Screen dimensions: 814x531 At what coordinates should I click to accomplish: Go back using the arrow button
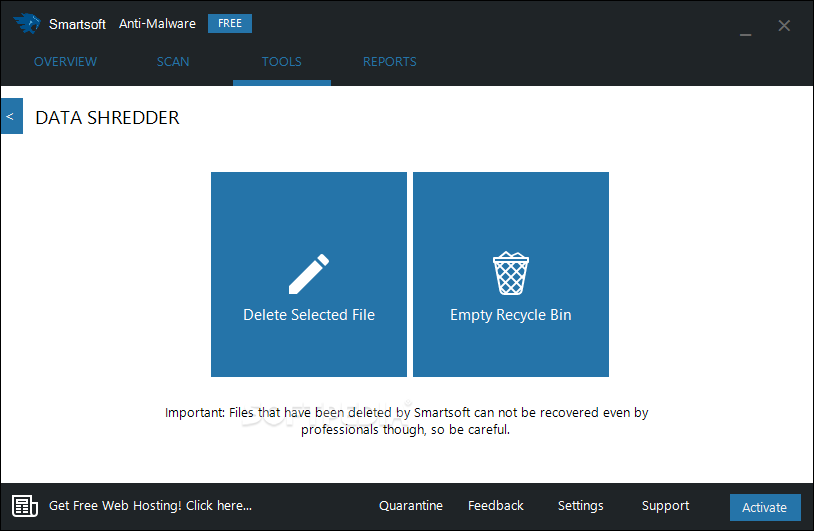click(11, 116)
